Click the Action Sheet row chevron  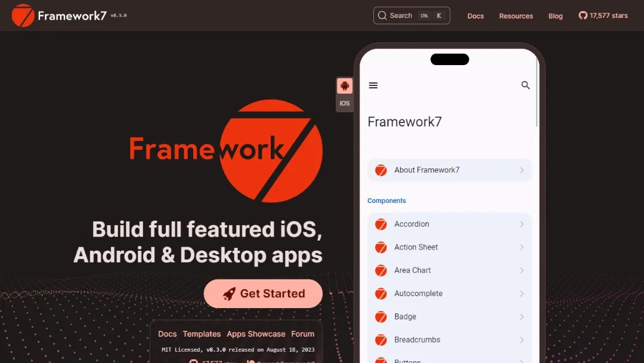[522, 247]
